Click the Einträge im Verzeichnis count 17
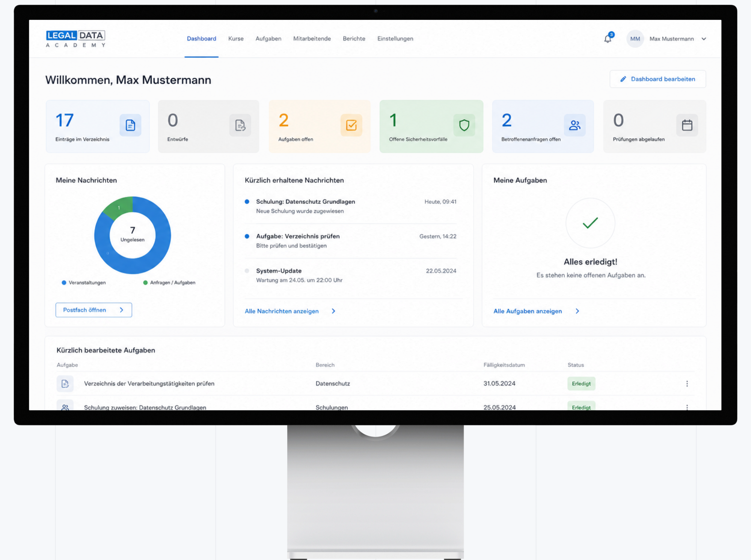Screen dimensions: 751x560 point(65,120)
